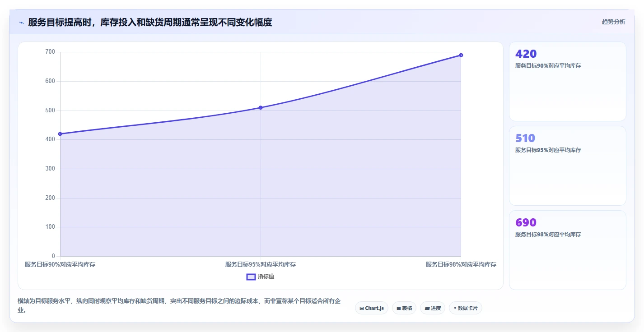This screenshot has height=332, width=644.
Task: Click the y-axis value 400
Action: pos(50,139)
